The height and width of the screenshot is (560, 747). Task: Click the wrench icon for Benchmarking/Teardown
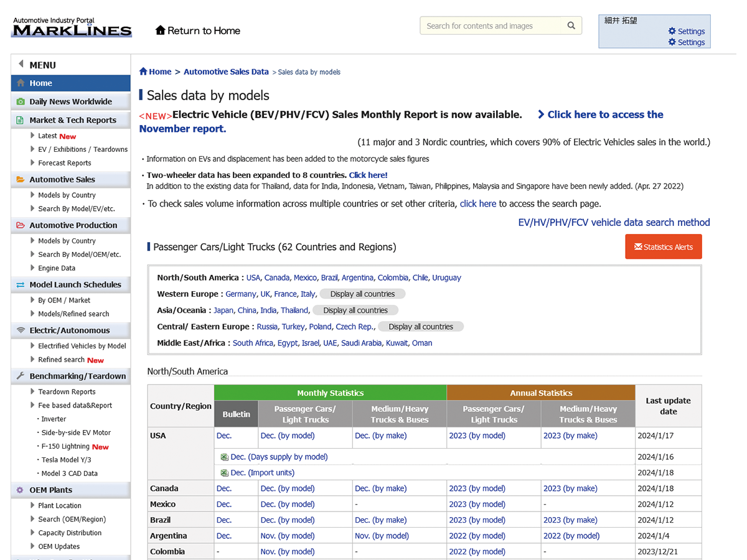pos(21,376)
